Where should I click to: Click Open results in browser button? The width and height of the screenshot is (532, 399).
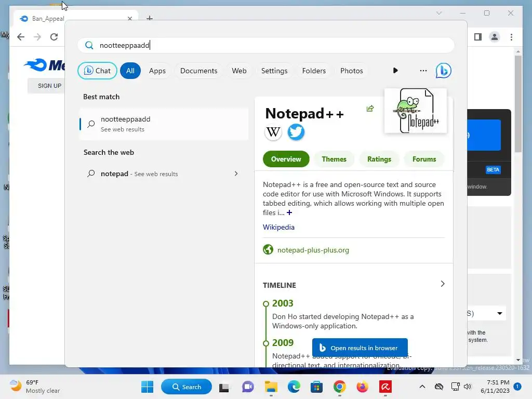point(360,348)
